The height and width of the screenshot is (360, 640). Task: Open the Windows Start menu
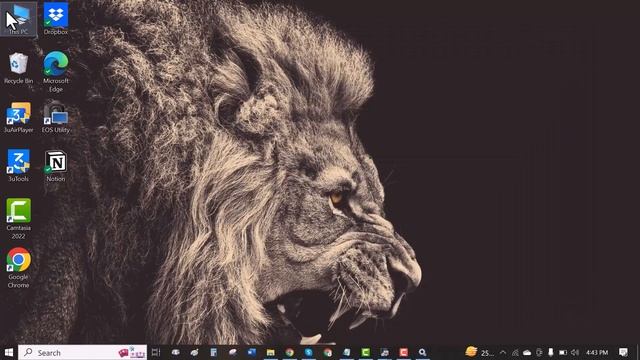9,352
